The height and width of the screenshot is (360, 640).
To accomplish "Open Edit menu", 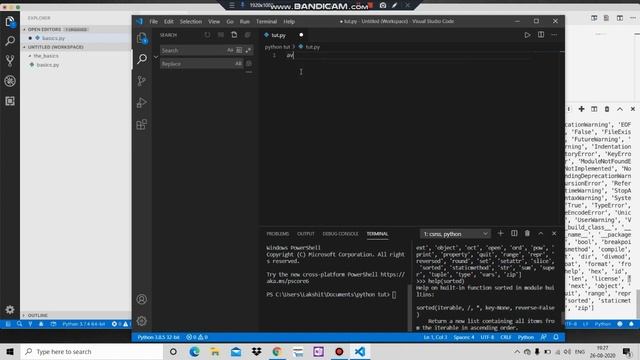I will (x=169, y=21).
